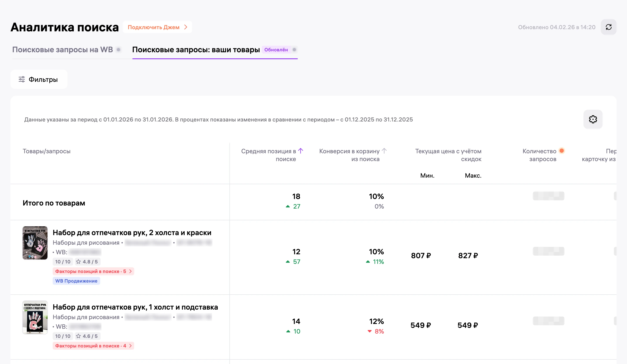Click the 827 ₽ maximum price cell
627x364 pixels.
pos(468,256)
